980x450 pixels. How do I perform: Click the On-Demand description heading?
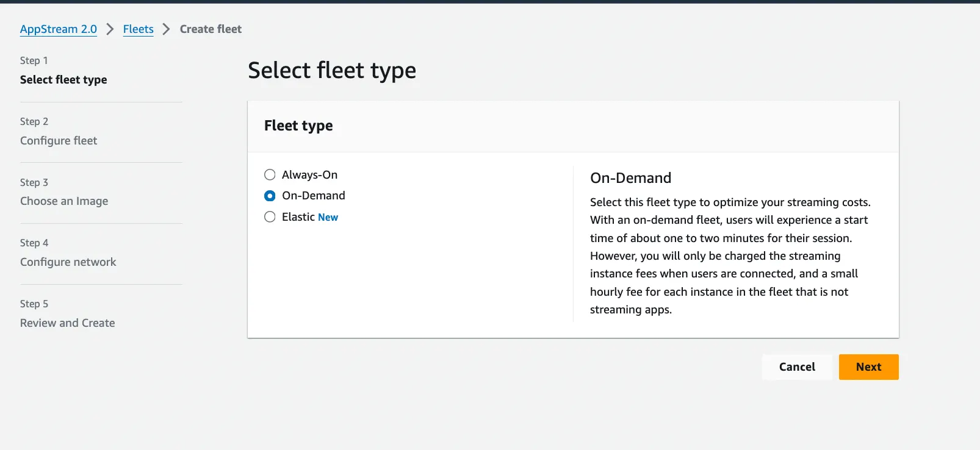[x=630, y=178]
